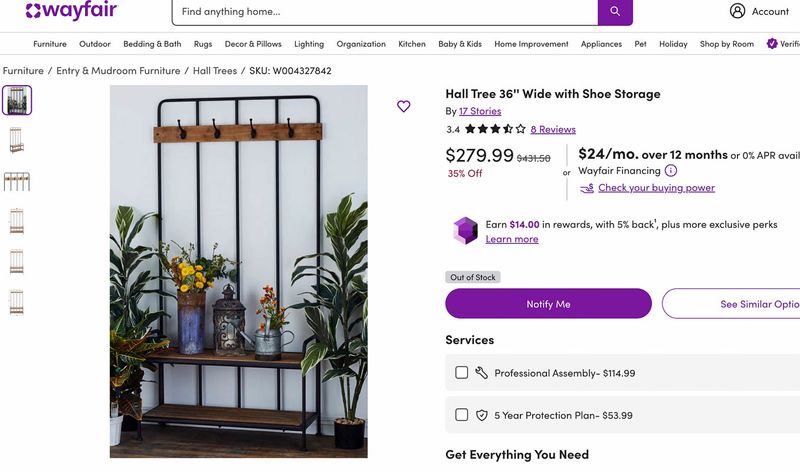Check the 5 Year Protection Plan checkbox

click(x=461, y=414)
